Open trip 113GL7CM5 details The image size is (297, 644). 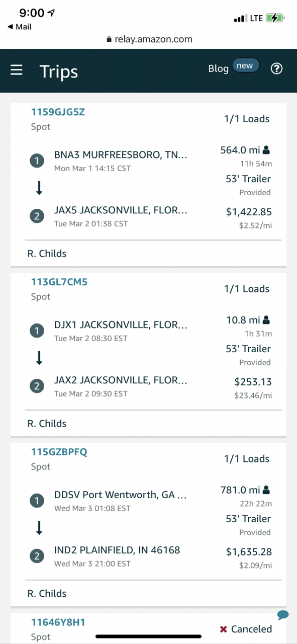(59, 282)
